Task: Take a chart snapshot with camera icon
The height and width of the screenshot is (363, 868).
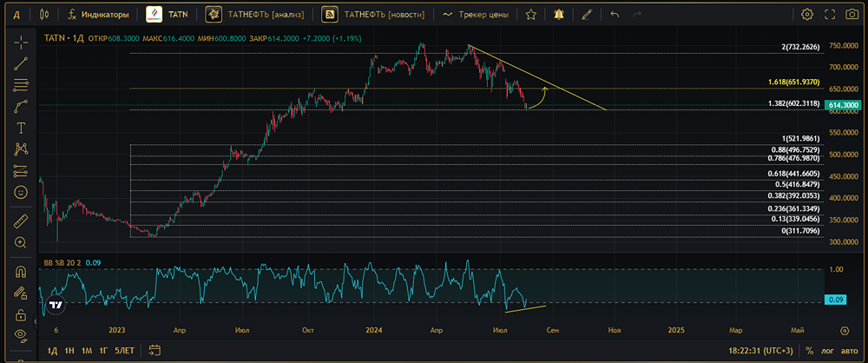Action: 852,15
